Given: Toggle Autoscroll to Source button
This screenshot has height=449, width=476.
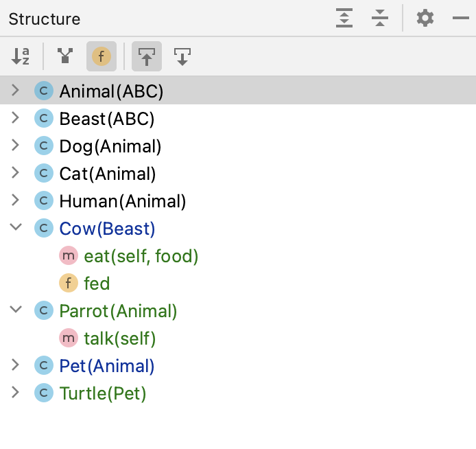Looking at the screenshot, I should (147, 56).
